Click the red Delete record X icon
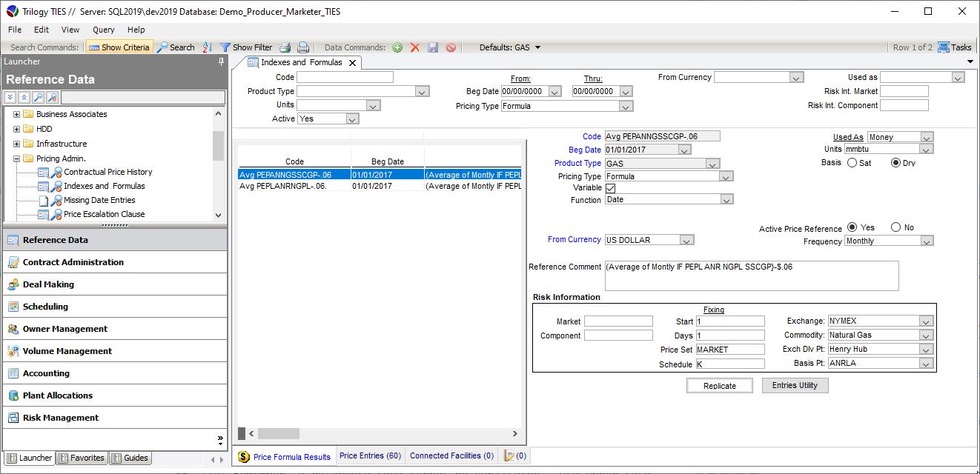 (415, 47)
